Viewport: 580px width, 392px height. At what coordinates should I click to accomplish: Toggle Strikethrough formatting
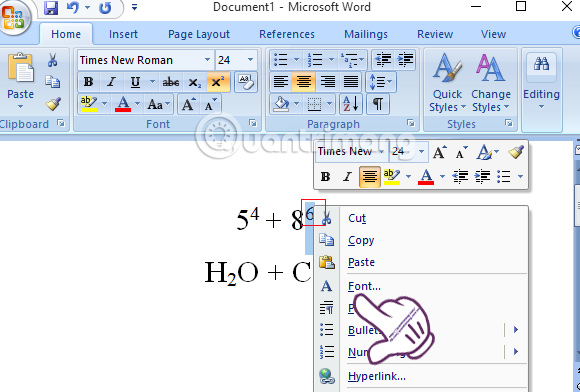pos(171,82)
